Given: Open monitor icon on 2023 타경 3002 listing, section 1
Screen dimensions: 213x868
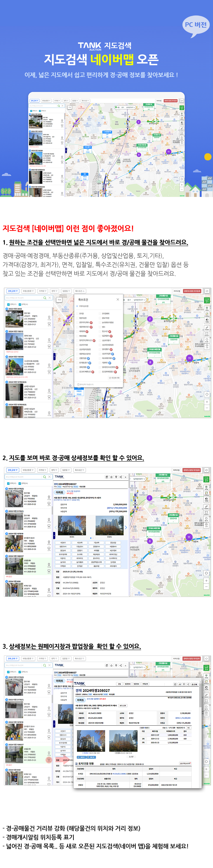Looking at the screenshot, I should pos(49,324).
